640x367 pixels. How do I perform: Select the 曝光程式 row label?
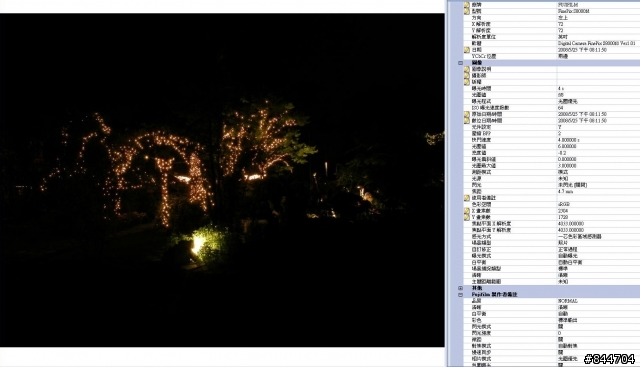tap(481, 101)
